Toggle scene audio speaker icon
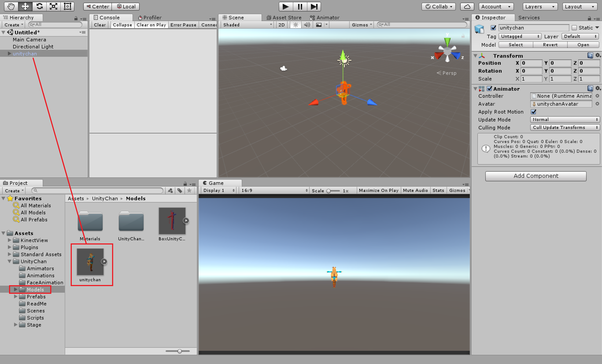This screenshot has width=602, height=364. [307, 25]
